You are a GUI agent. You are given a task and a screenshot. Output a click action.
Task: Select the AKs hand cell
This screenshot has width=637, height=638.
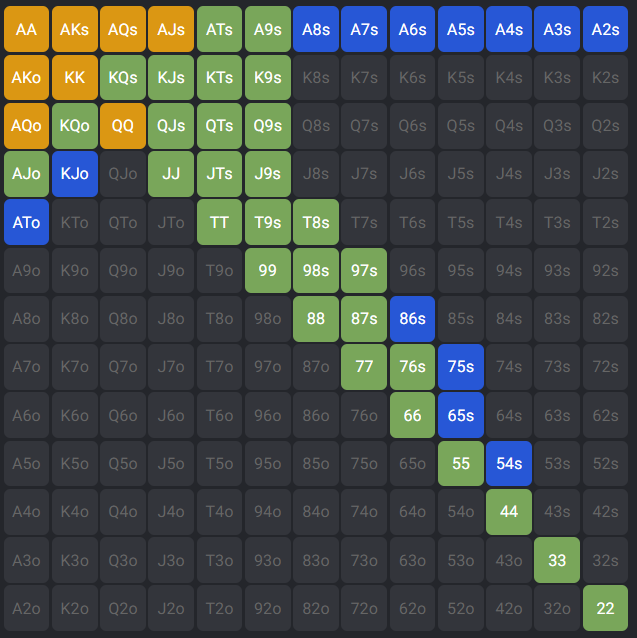tap(75, 30)
